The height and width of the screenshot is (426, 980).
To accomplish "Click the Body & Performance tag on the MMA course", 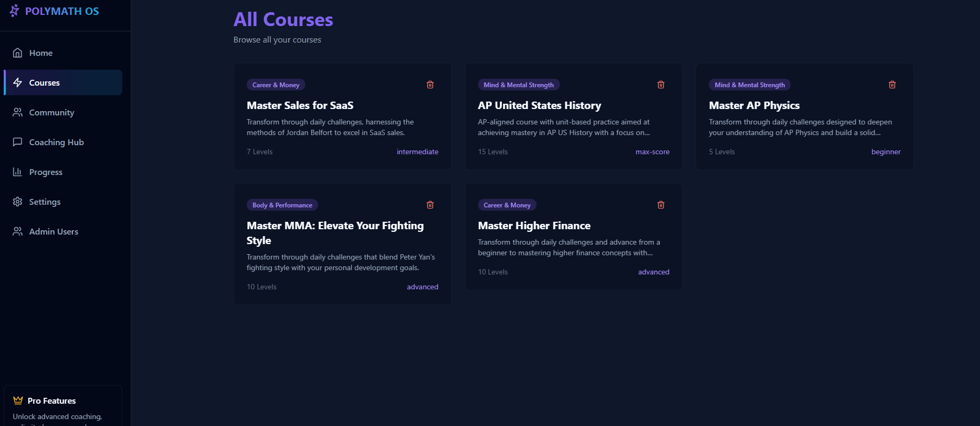I will pyautogui.click(x=282, y=205).
